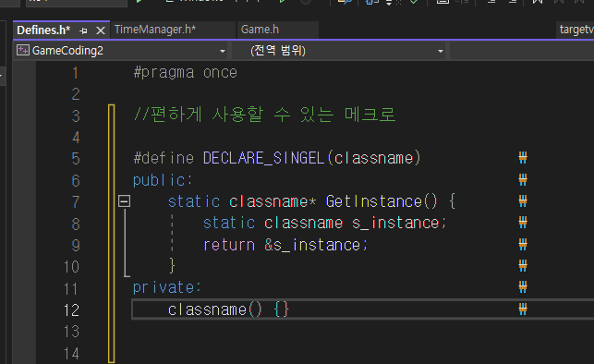Open the Game.h tab

[x=260, y=30]
